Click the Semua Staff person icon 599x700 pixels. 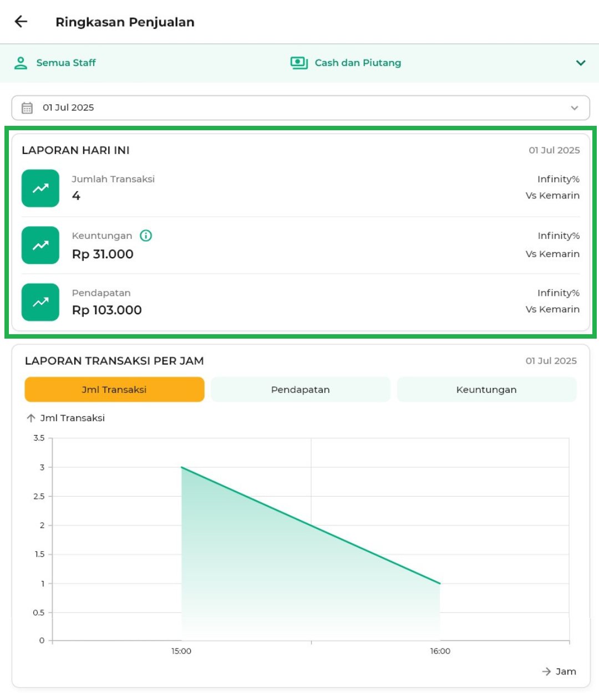pos(21,63)
